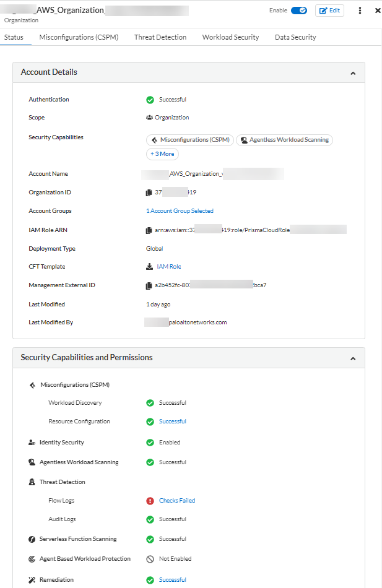Open the Data Security tab
This screenshot has width=382, height=588.
pyautogui.click(x=295, y=37)
